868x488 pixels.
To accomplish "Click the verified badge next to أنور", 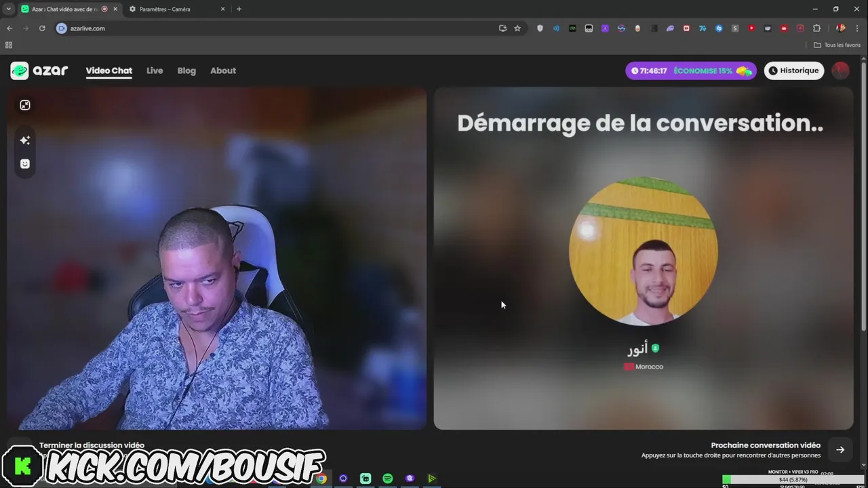I will pos(655,348).
